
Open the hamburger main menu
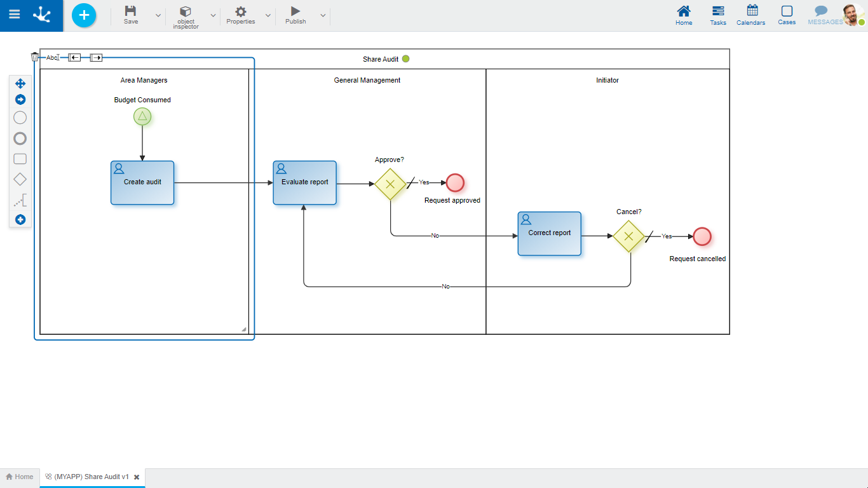tap(14, 15)
